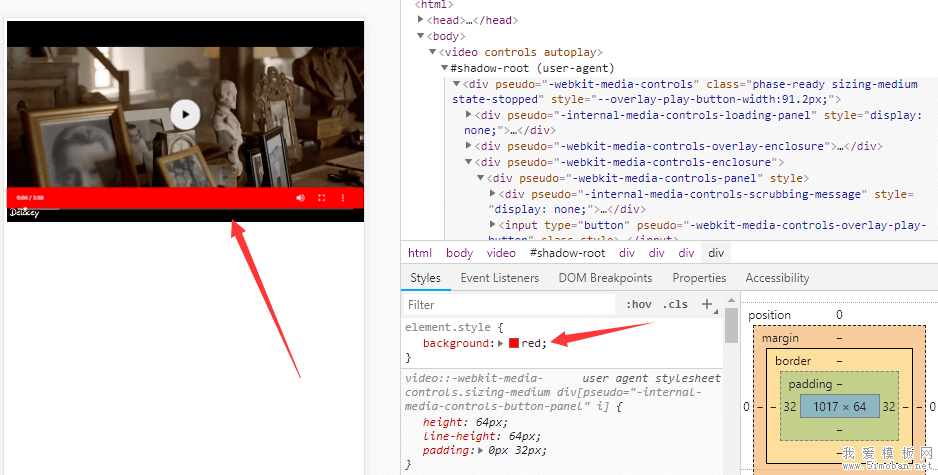938x475 pixels.
Task: Collapse the body element node
Action: point(421,36)
